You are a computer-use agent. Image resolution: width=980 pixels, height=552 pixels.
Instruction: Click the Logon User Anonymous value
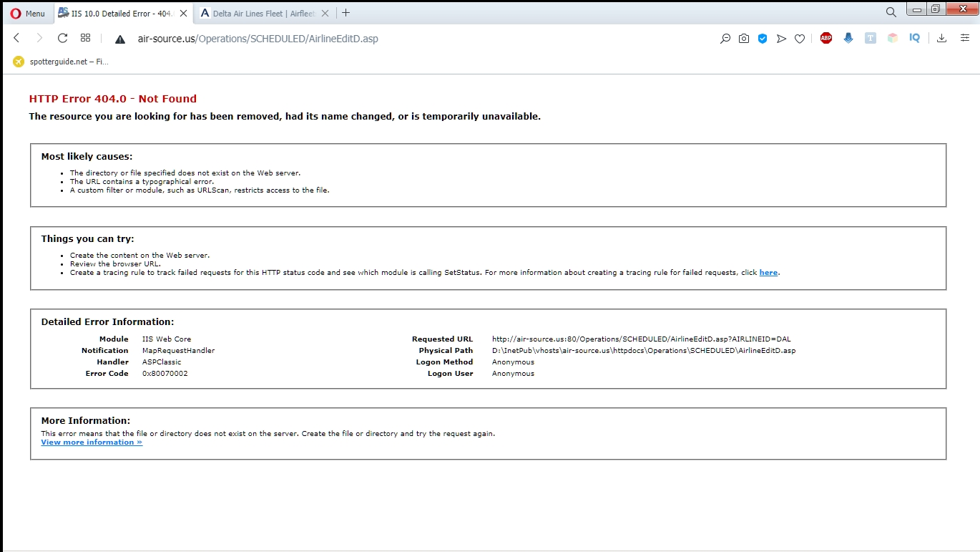pos(513,374)
